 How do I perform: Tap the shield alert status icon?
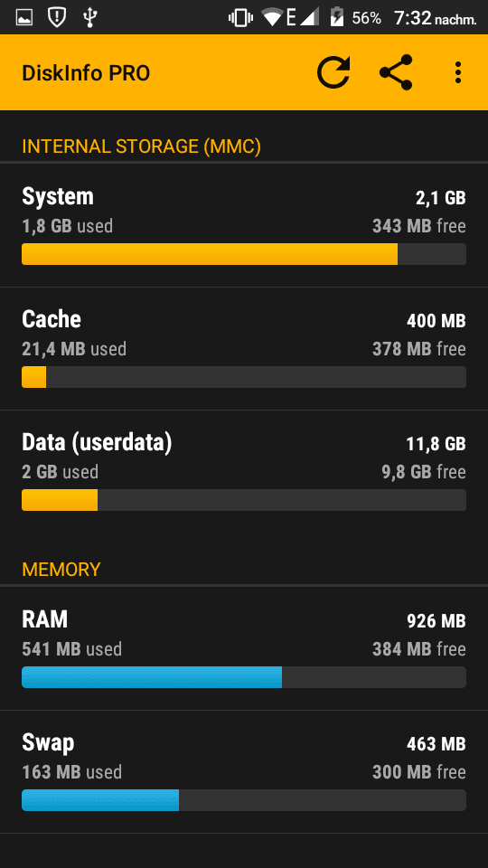pyautogui.click(x=56, y=18)
